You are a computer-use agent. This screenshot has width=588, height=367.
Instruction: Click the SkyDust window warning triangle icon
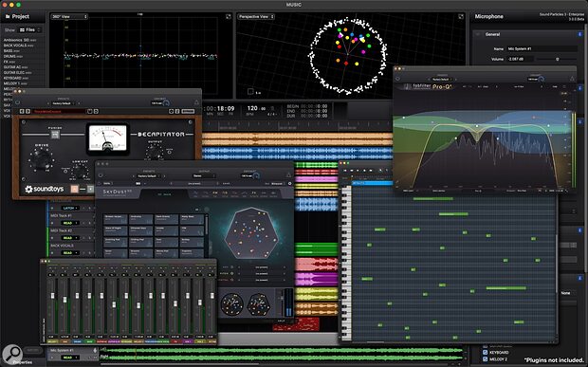tap(288, 175)
